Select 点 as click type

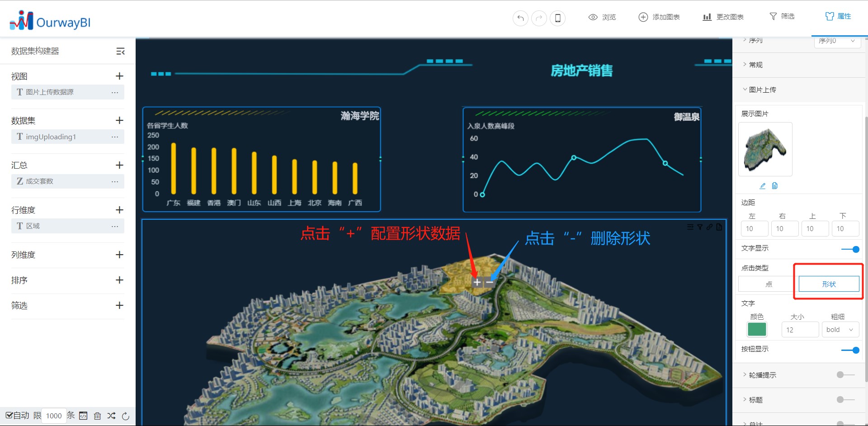click(769, 284)
